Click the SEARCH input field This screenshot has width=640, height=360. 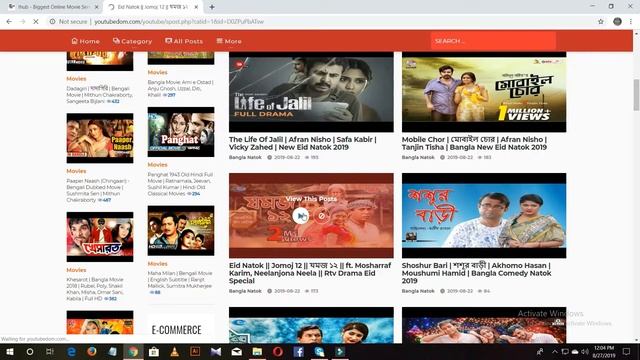coord(493,41)
